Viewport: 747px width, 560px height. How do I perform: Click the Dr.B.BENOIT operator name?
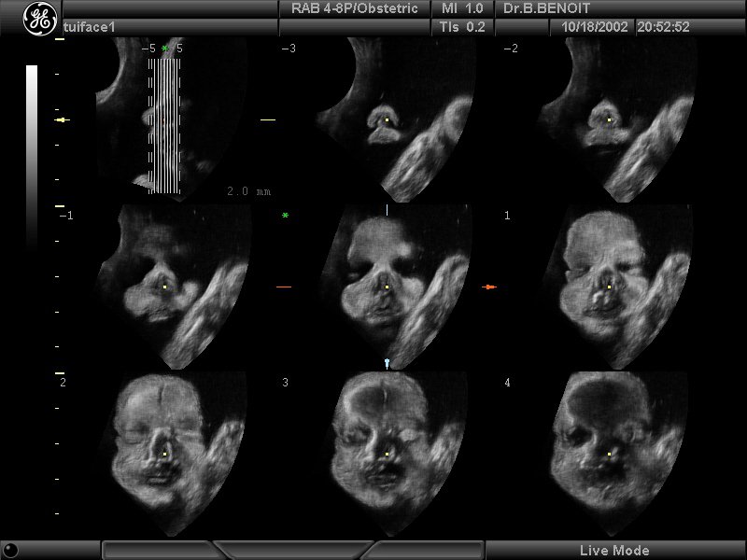tap(546, 8)
